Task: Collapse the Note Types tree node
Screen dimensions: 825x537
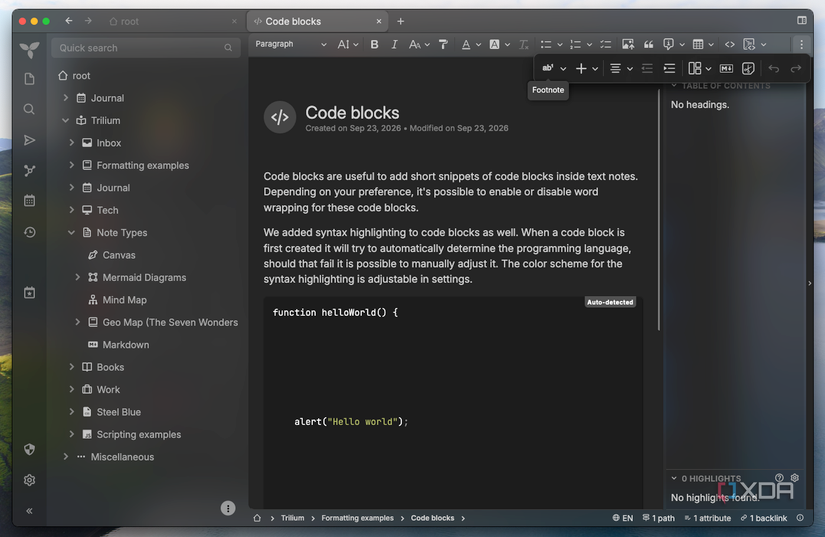Action: tap(72, 232)
